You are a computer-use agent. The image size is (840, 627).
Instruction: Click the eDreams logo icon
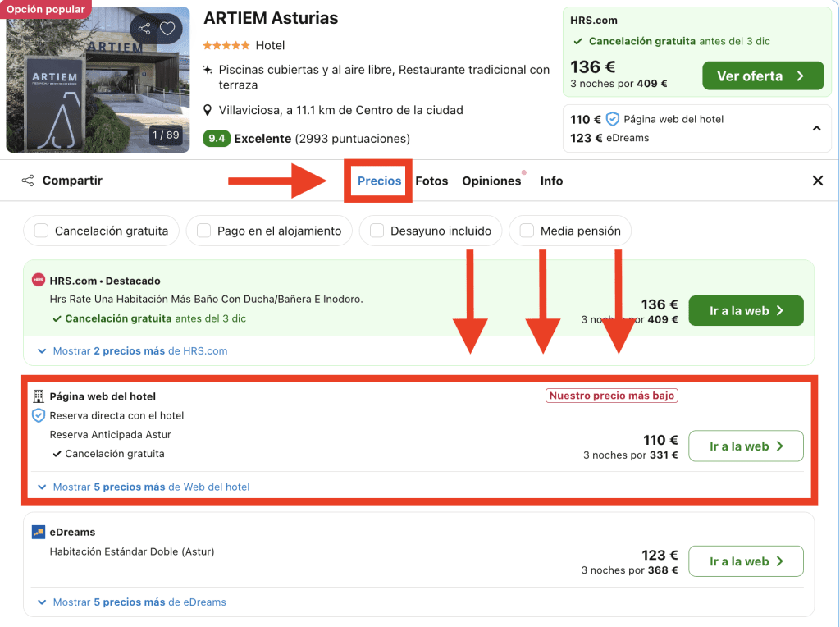pyautogui.click(x=39, y=532)
